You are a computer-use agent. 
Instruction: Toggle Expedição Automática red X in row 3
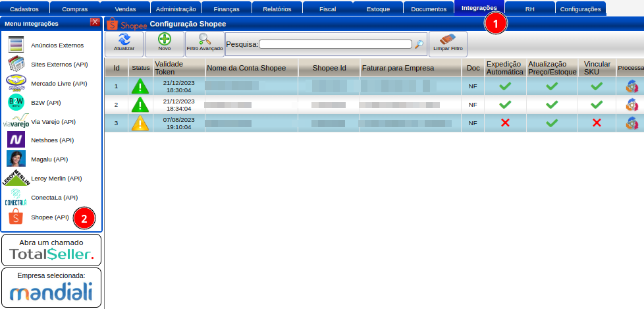505,123
